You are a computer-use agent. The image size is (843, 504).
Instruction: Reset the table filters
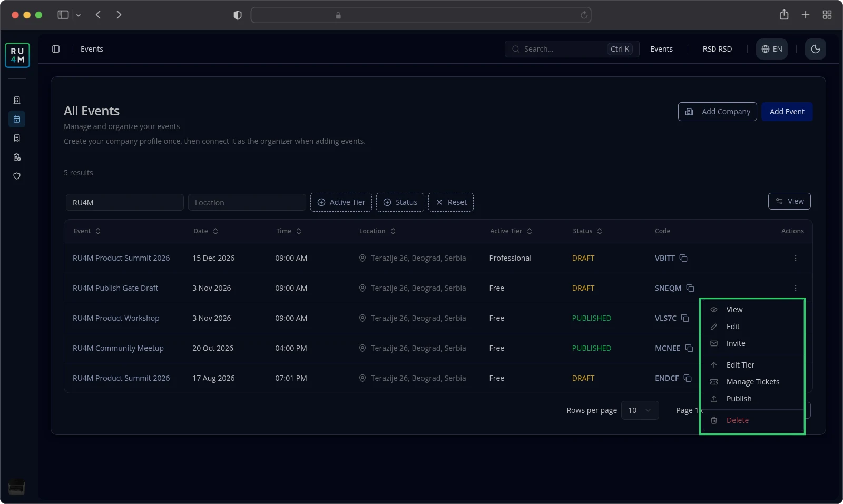451,202
